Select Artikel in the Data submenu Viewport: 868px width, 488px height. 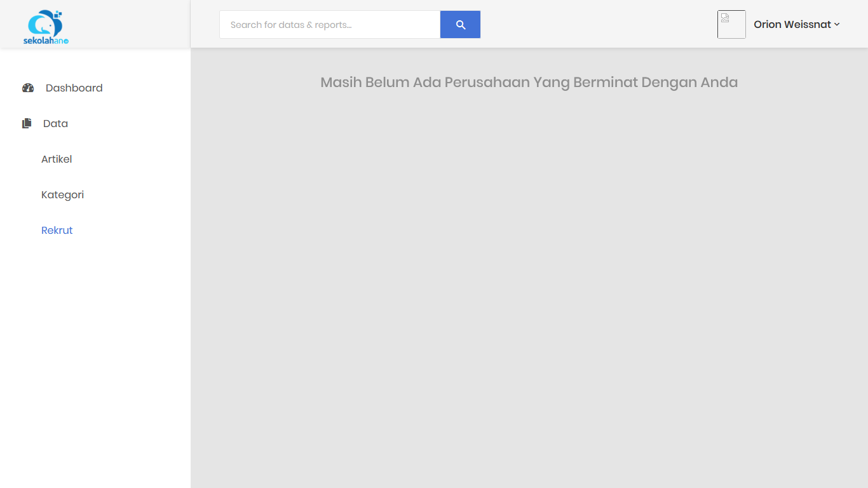[x=57, y=159]
